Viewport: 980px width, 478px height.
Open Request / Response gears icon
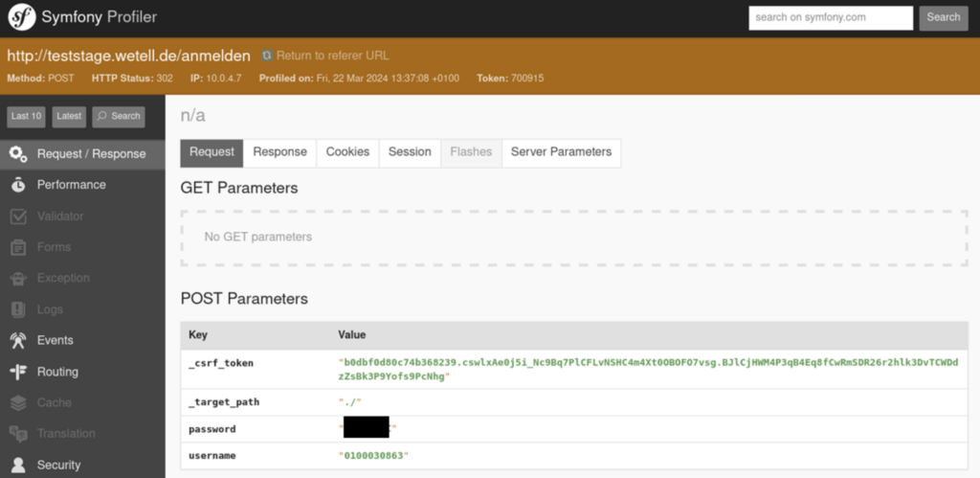coord(18,154)
